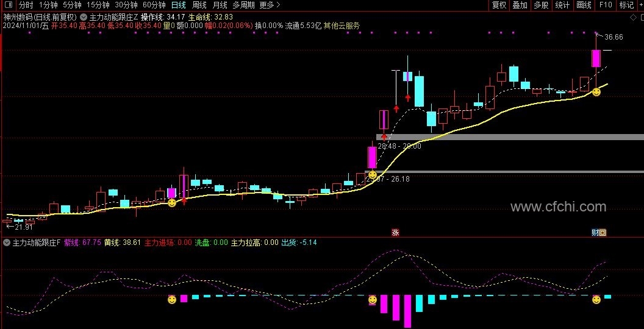Click the 流通5.53亿 float value
The width and height of the screenshot is (644, 329).
click(303, 26)
